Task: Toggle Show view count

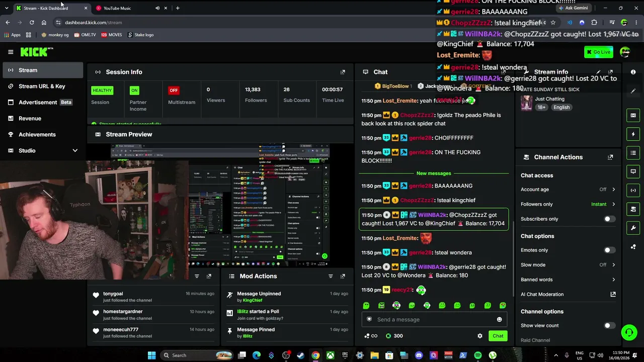Action: [609, 326]
